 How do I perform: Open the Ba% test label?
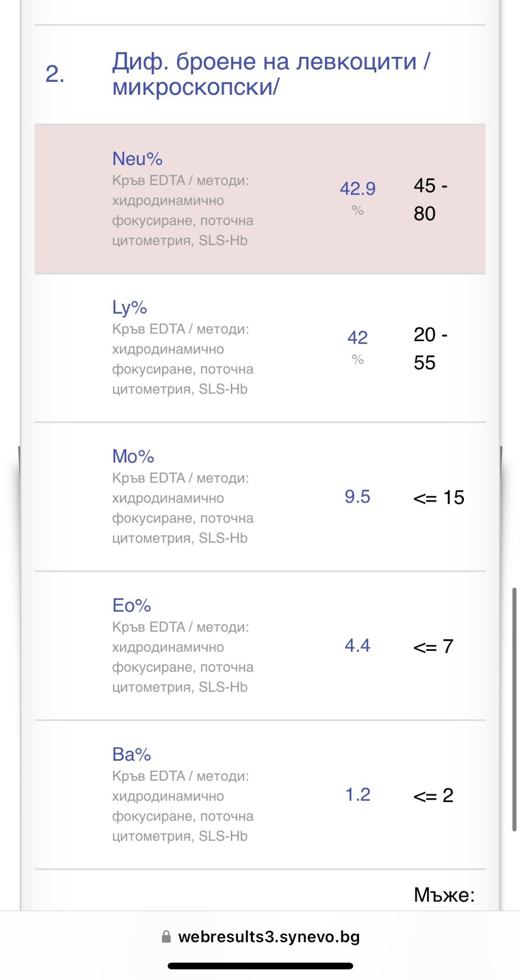(132, 754)
